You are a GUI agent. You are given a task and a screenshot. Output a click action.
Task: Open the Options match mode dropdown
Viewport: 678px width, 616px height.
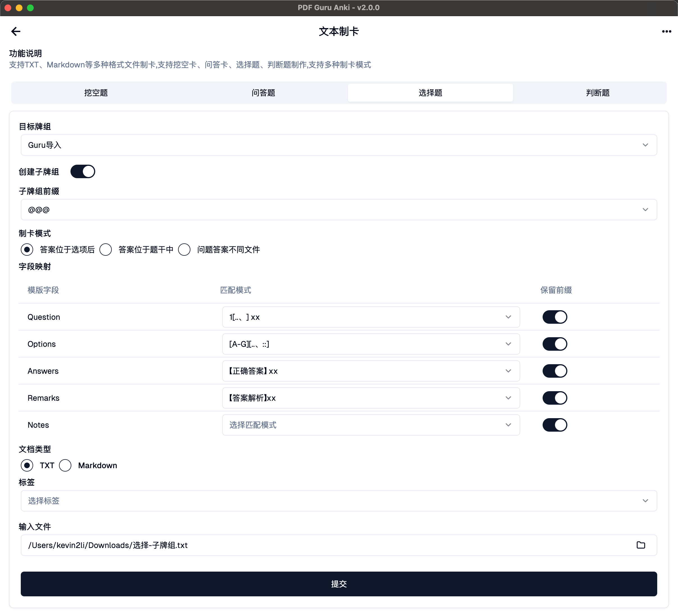[371, 344]
